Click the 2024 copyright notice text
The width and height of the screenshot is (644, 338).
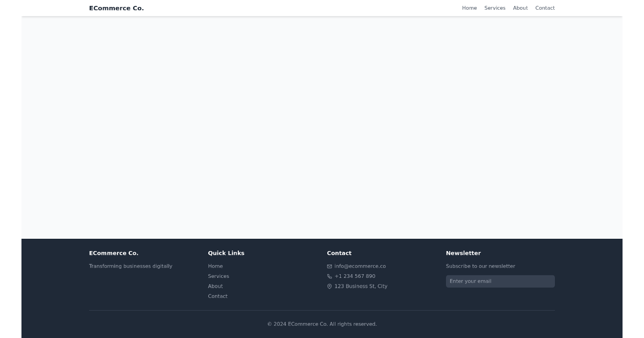[x=322, y=324]
